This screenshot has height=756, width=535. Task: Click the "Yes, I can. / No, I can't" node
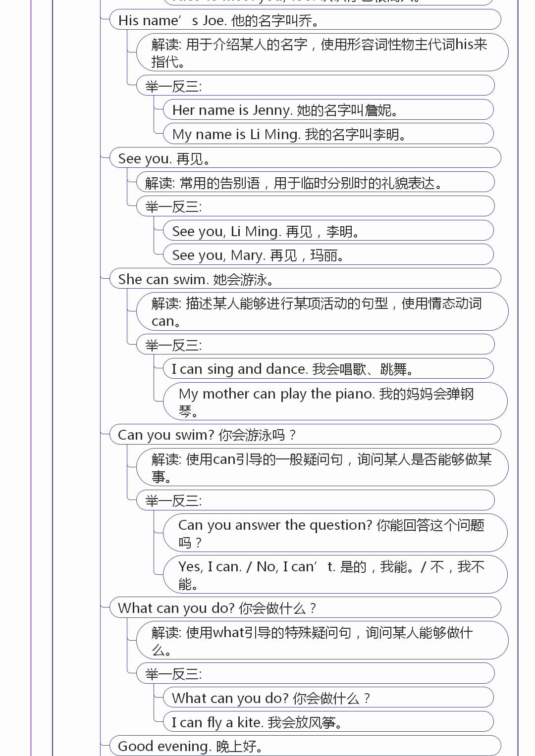tap(335, 575)
